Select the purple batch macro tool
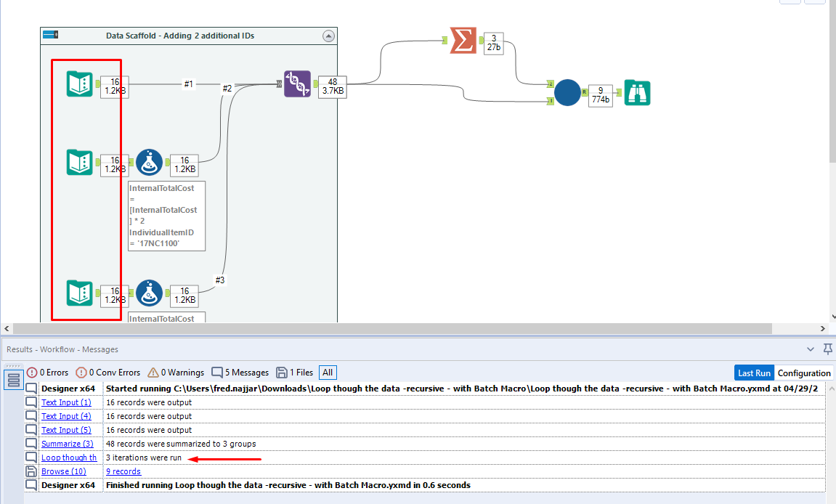Screen dimensions: 836x504 pyautogui.click(x=297, y=85)
